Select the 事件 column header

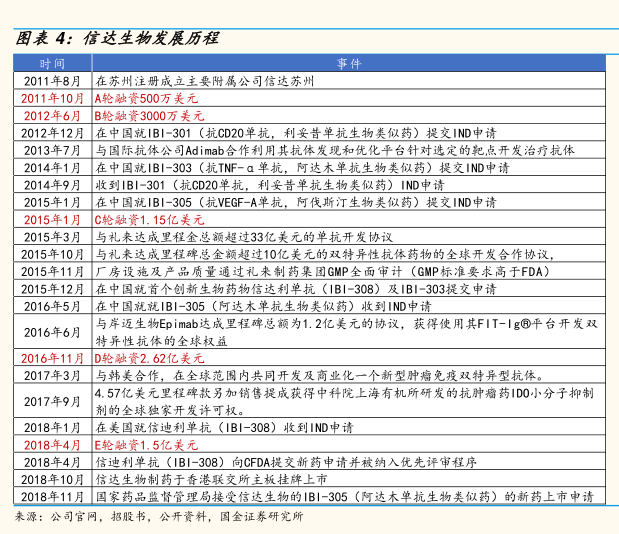[349, 64]
